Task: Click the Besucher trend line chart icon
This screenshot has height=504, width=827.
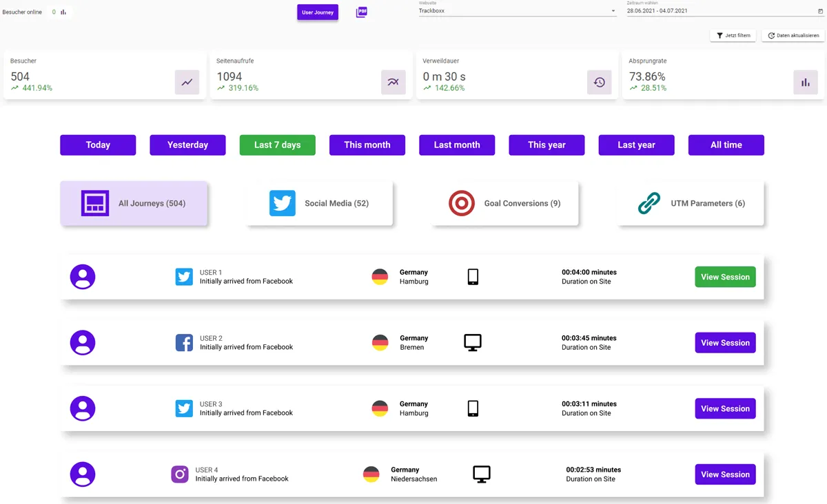Action: pyautogui.click(x=186, y=82)
